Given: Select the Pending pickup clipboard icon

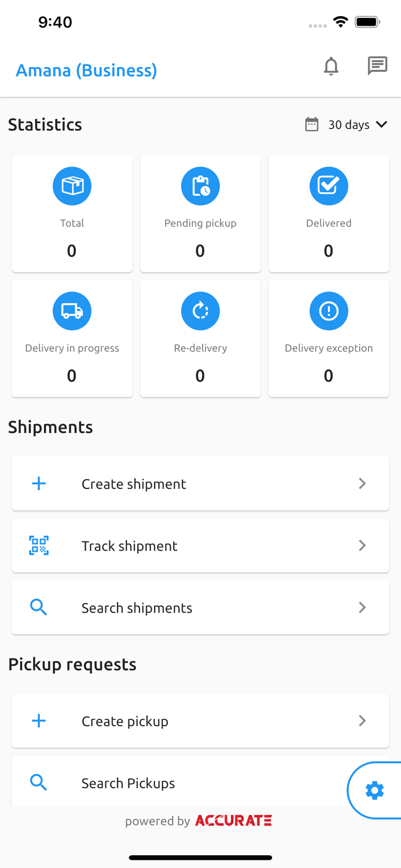Looking at the screenshot, I should [200, 186].
